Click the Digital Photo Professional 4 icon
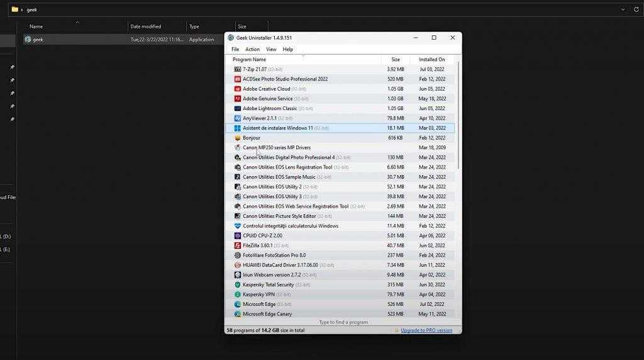 pyautogui.click(x=237, y=157)
